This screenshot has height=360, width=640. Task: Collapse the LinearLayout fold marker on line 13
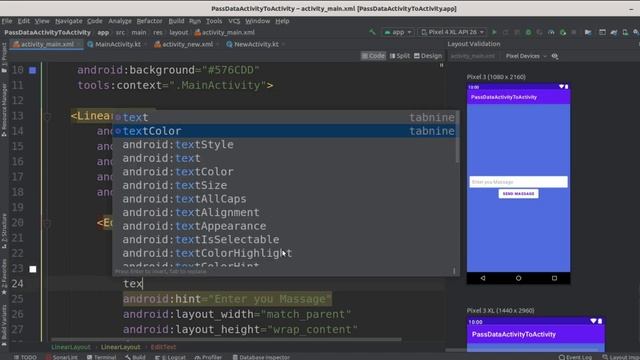pos(47,116)
